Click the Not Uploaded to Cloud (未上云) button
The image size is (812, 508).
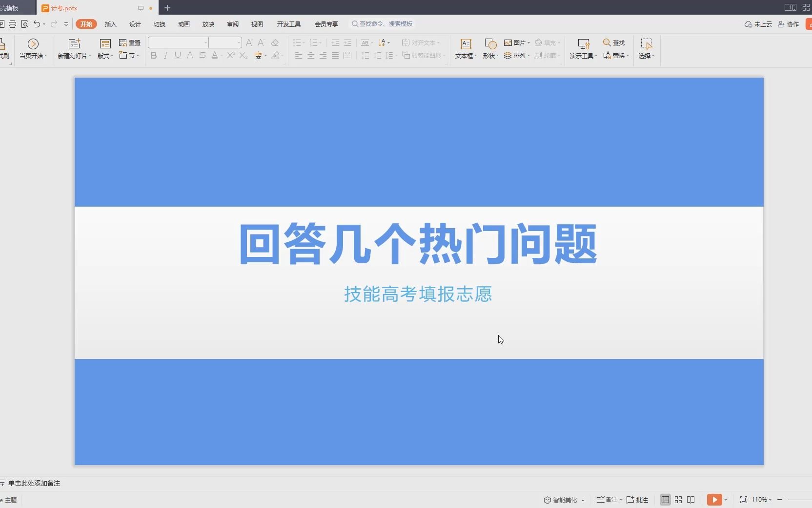point(758,24)
